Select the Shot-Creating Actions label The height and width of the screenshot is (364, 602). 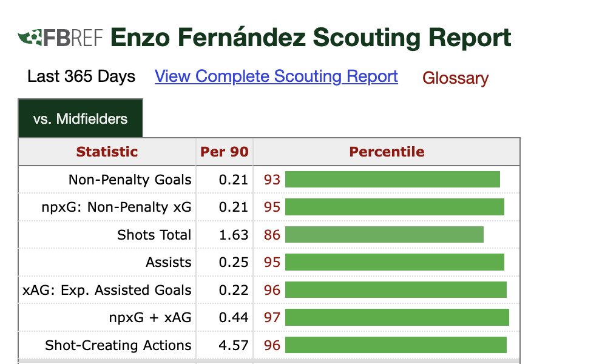point(118,345)
